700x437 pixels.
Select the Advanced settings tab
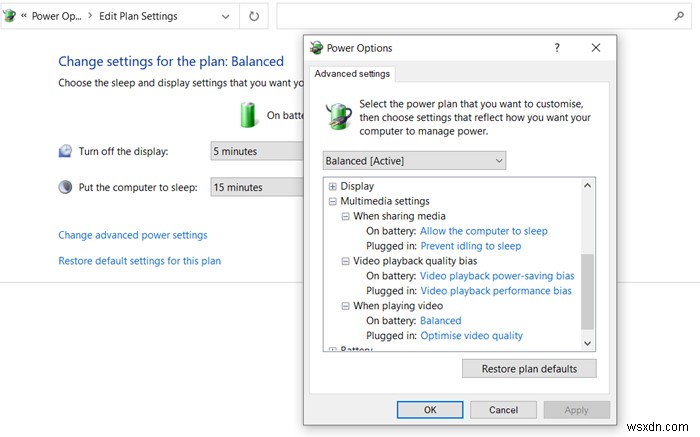(x=352, y=74)
